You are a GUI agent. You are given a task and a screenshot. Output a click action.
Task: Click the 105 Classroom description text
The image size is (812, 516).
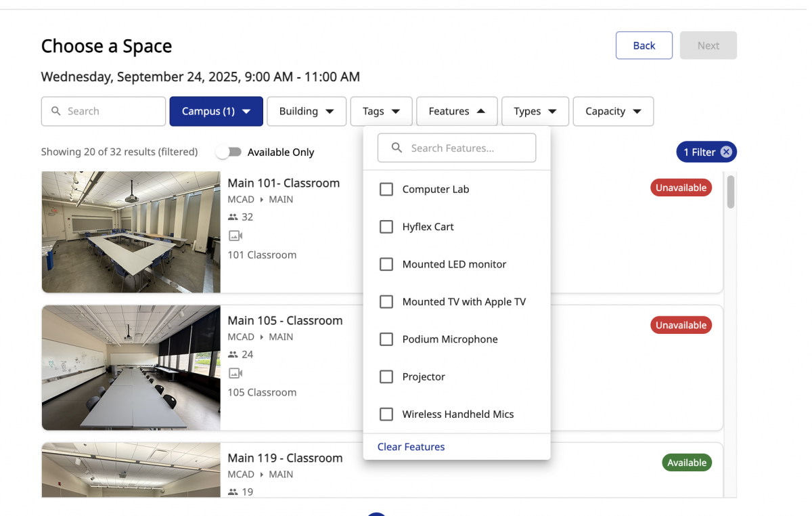(x=262, y=393)
